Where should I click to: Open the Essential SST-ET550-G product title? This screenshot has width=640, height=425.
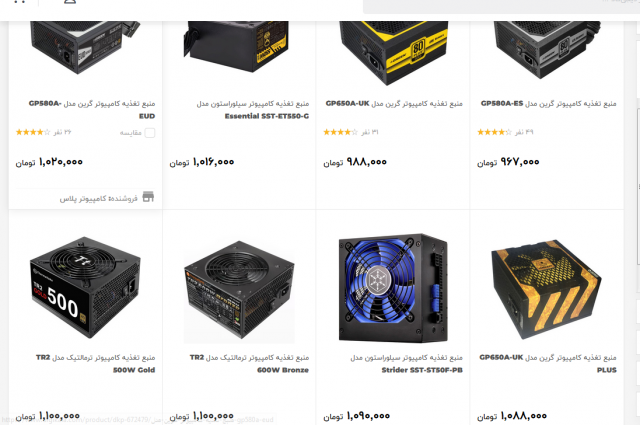coord(252,110)
